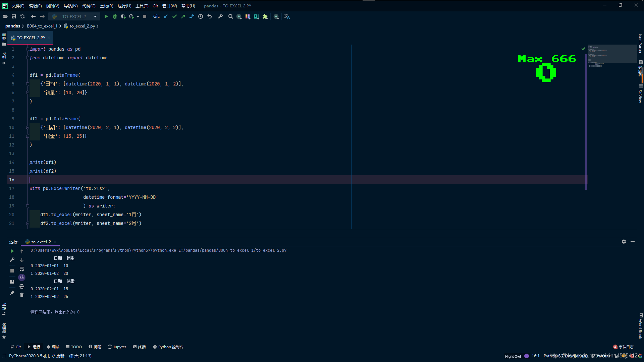Toggle the pin tab icon in Run panel
Viewport: 644px width, 362px height.
[x=12, y=293]
